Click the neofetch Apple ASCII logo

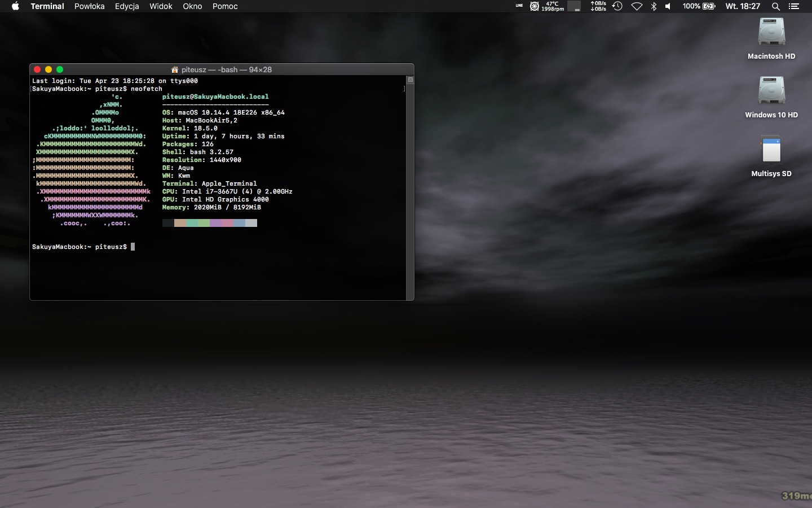pyautogui.click(x=91, y=160)
